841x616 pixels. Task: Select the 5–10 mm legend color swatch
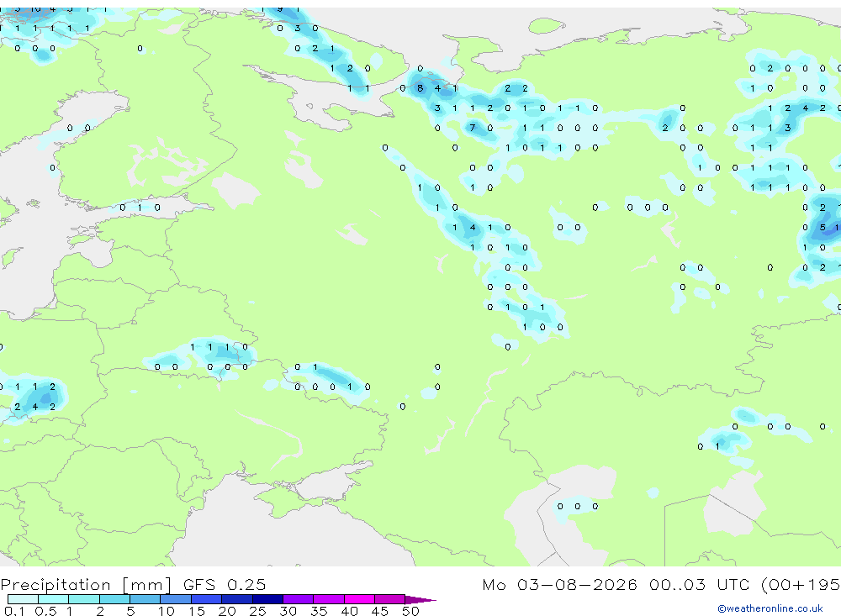[145, 599]
